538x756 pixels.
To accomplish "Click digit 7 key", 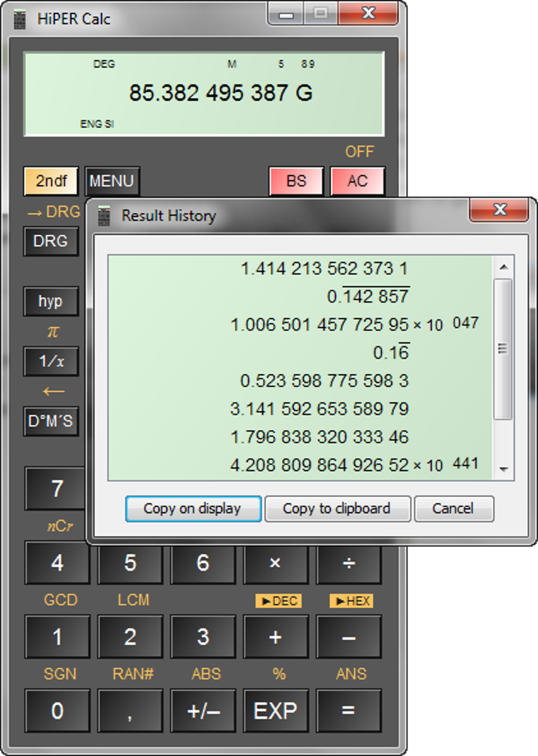I will [x=55, y=489].
